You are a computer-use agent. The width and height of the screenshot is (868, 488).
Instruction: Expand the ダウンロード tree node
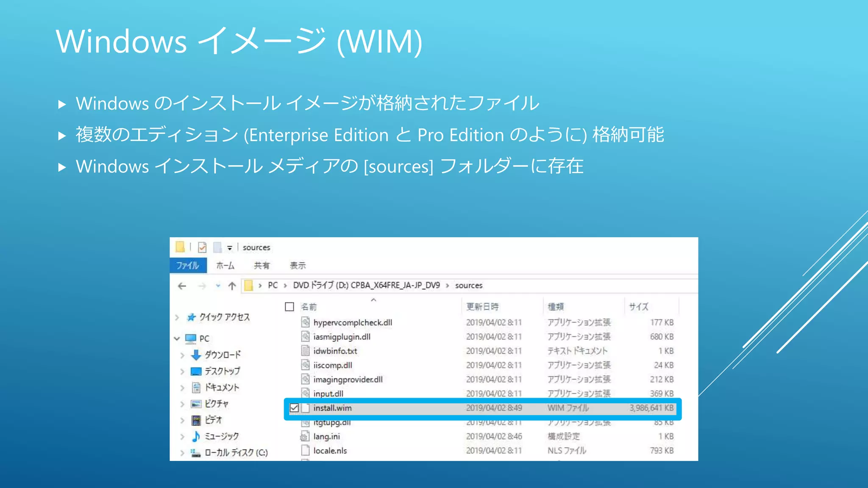click(x=182, y=355)
